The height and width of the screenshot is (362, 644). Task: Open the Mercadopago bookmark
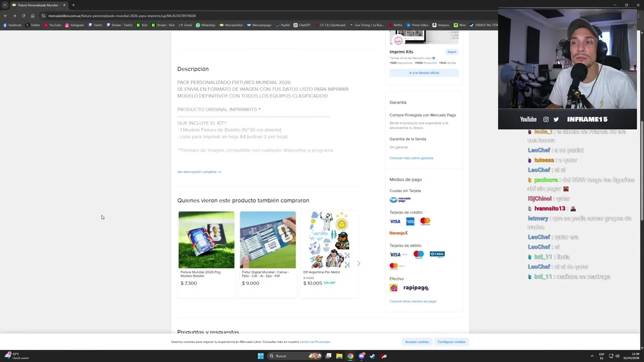[259, 25]
